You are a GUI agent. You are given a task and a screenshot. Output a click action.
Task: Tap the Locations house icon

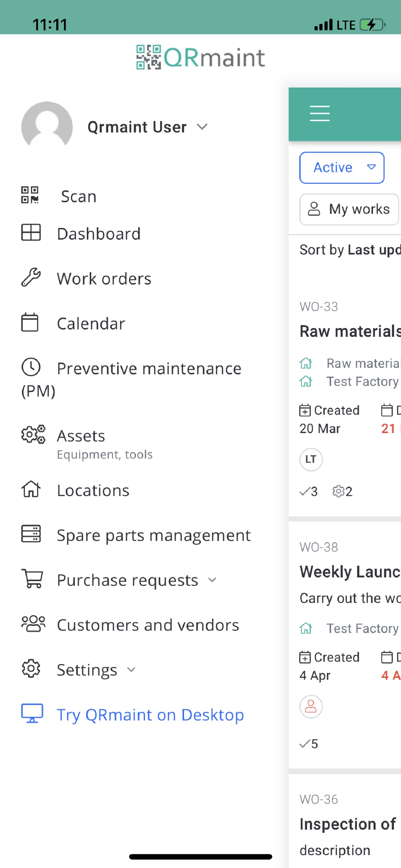(x=31, y=489)
